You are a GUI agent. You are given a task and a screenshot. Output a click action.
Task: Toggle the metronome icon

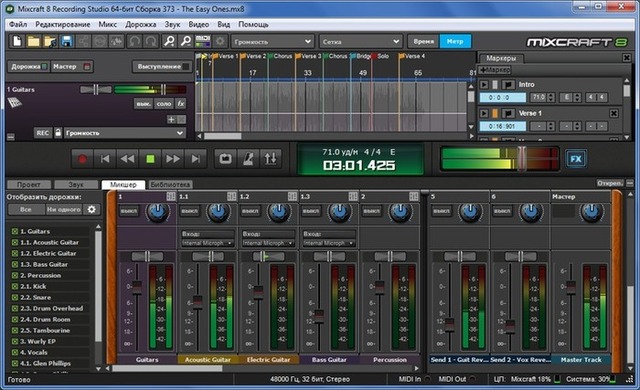pos(248,159)
